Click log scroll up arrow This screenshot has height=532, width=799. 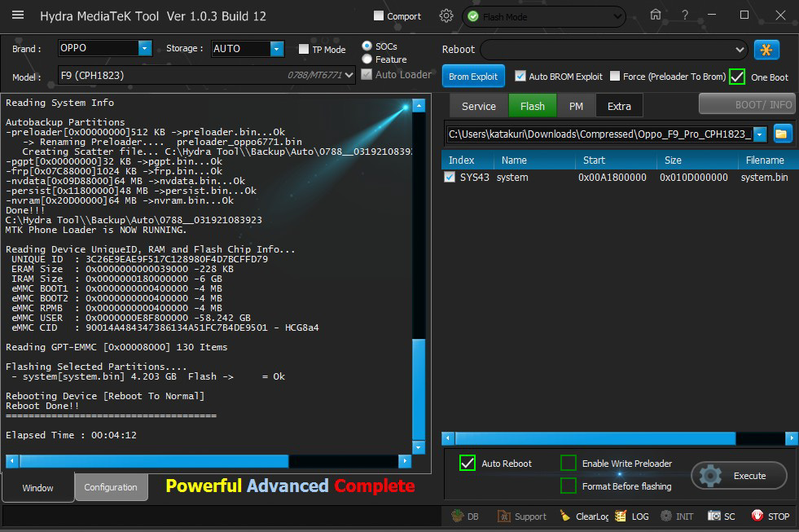point(419,105)
